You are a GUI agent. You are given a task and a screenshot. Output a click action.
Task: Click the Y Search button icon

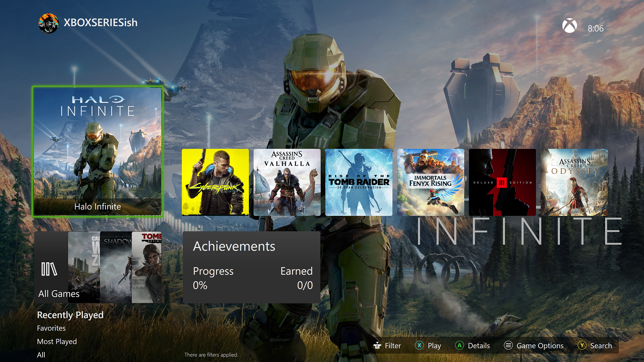pos(582,345)
